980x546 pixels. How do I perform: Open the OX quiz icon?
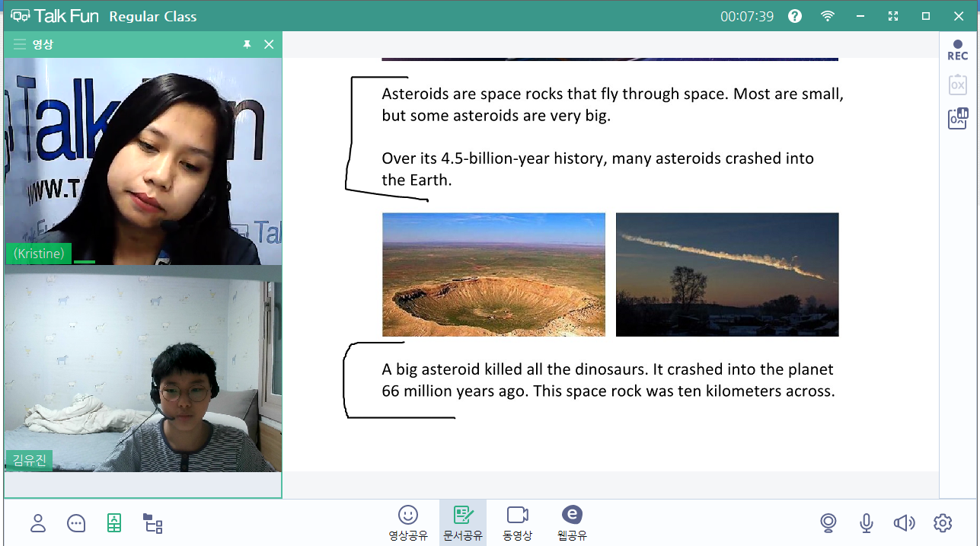pyautogui.click(x=957, y=85)
